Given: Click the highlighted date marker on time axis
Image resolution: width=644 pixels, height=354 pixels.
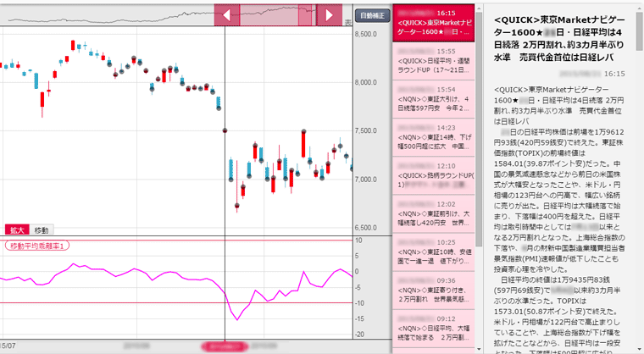Looking at the screenshot, I should pos(224,346).
